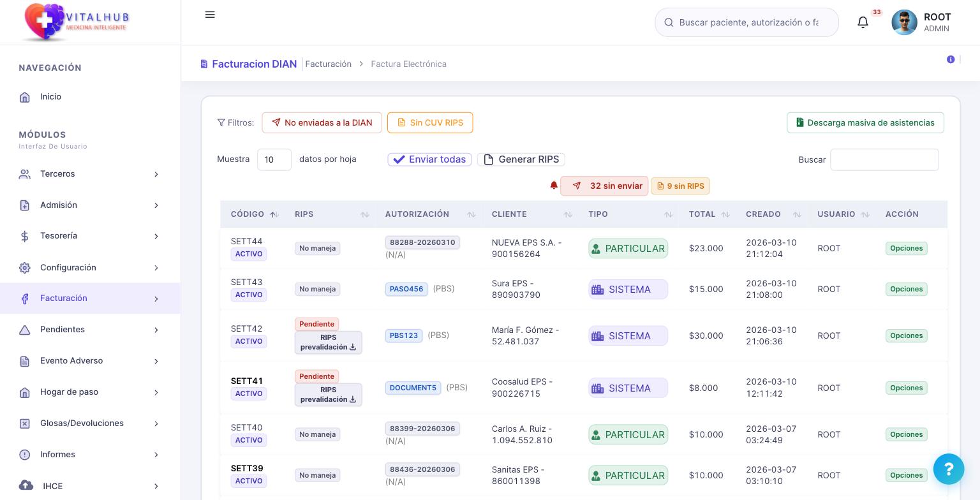Click Enviar todas button
Image resolution: width=980 pixels, height=500 pixels.
(429, 159)
